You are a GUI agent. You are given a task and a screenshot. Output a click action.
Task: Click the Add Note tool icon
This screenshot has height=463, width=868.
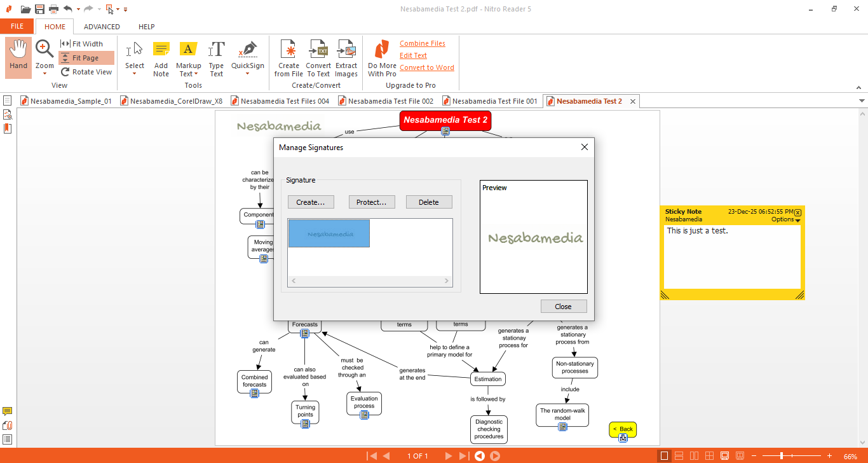tap(161, 50)
